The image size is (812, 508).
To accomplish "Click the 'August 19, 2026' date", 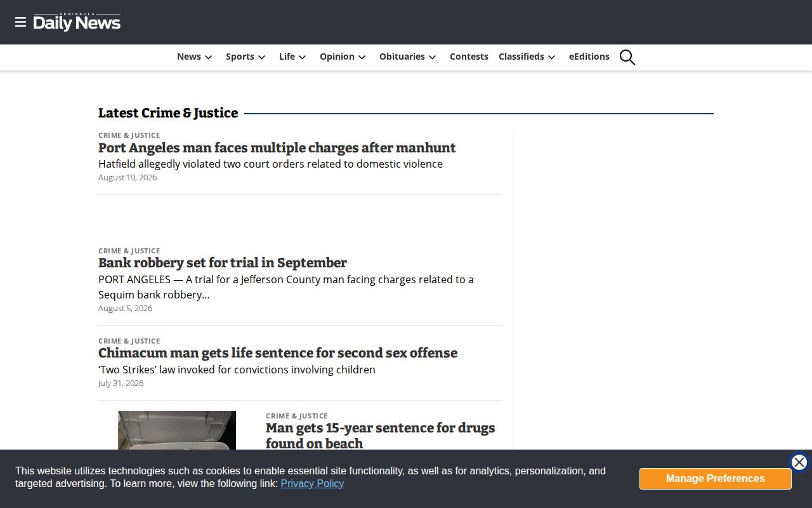I will pos(128,177).
